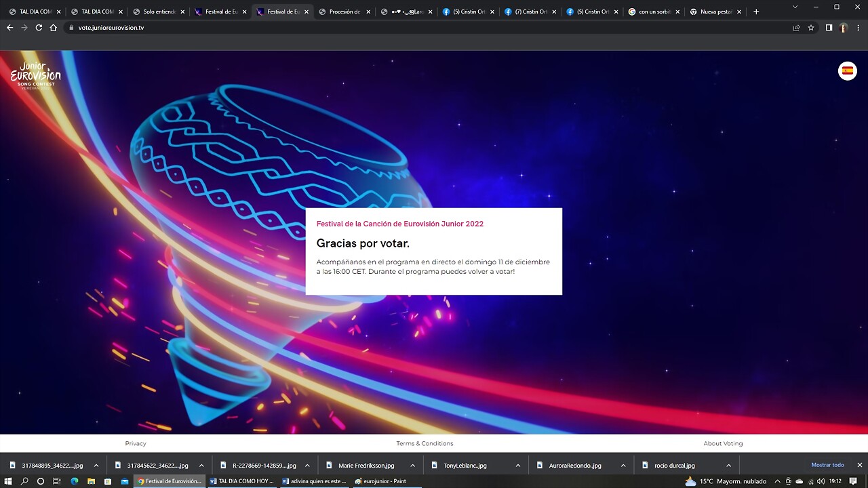This screenshot has width=868, height=488.
Task: Open the About Voting link
Action: pyautogui.click(x=723, y=443)
